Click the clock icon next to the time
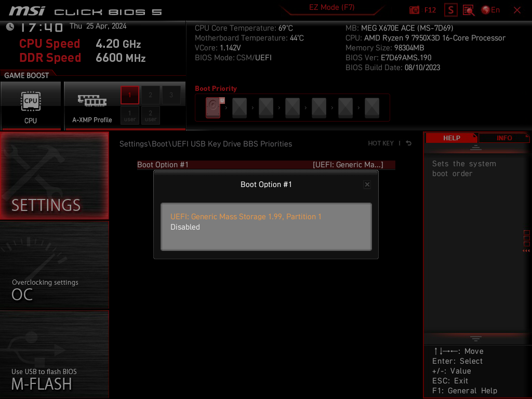This screenshot has height=399, width=532. (x=10, y=27)
